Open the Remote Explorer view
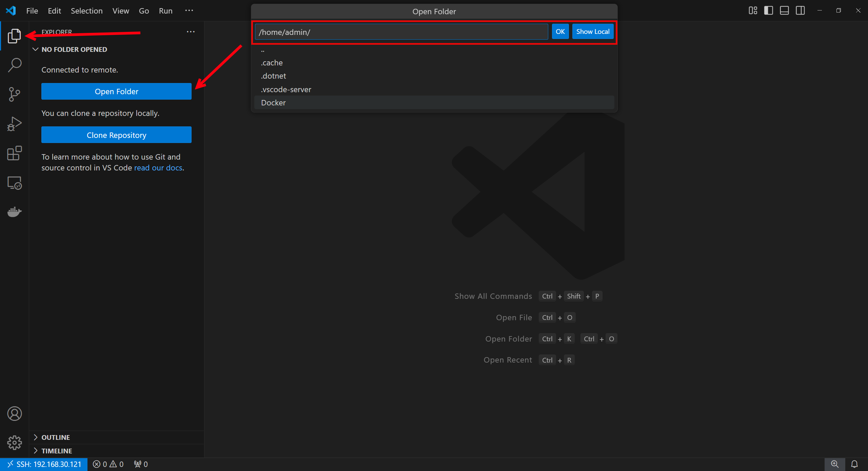This screenshot has width=868, height=471. coord(15,183)
